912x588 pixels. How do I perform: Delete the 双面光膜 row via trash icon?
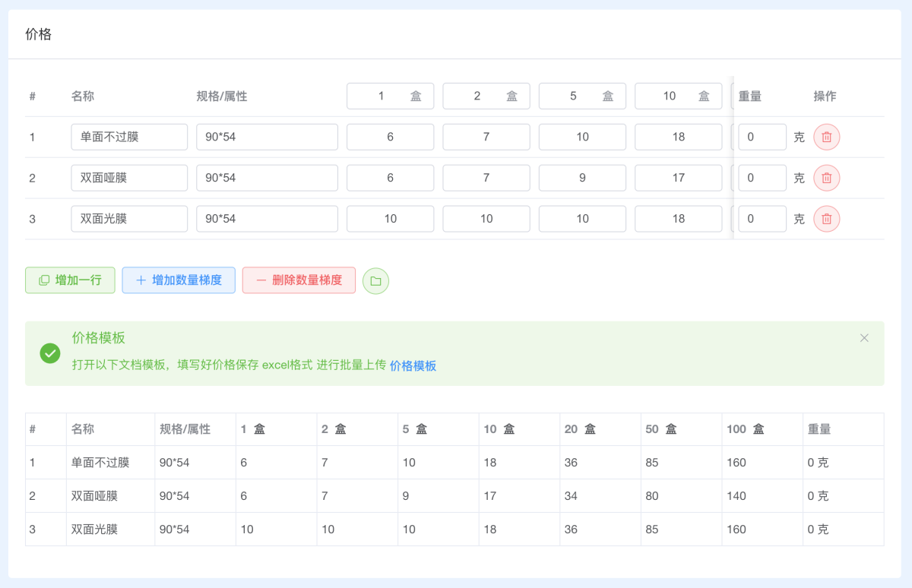coord(826,219)
